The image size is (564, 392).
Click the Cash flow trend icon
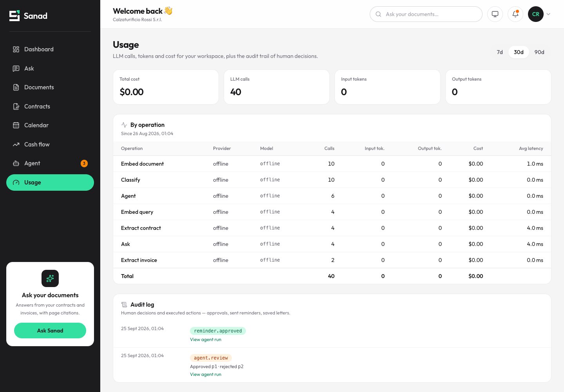tap(16, 145)
